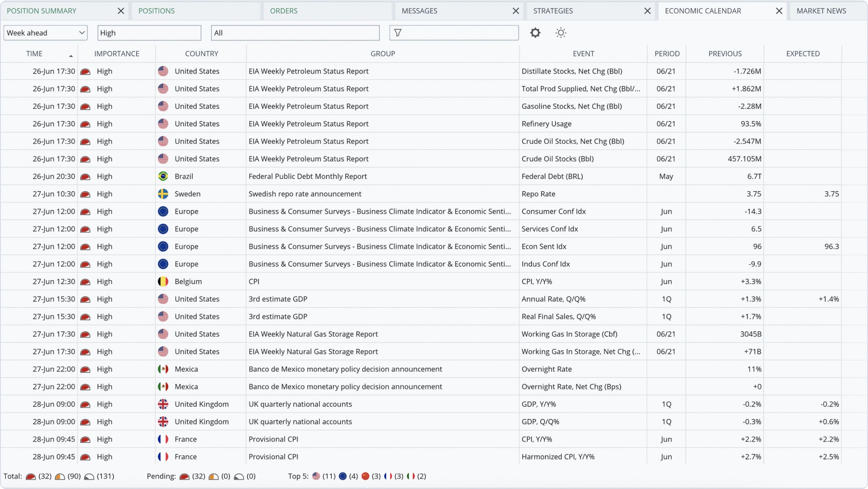This screenshot has height=489, width=868.
Task: Open the Week ahead dropdown
Action: [45, 33]
